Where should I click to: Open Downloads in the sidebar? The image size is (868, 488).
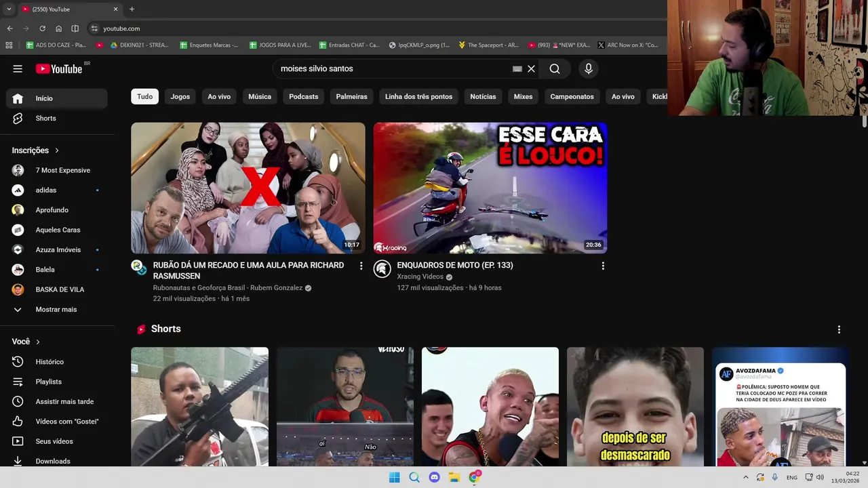tap(57, 461)
